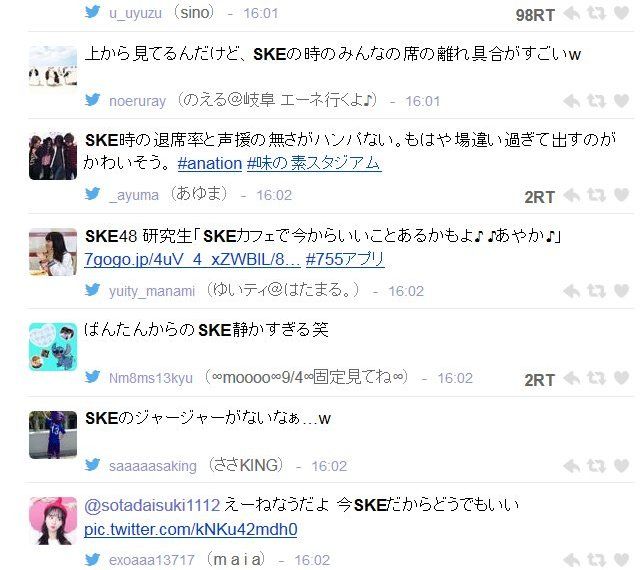Click the 16:02 timestamp on saaaaasaking tweet

pyautogui.click(x=329, y=466)
